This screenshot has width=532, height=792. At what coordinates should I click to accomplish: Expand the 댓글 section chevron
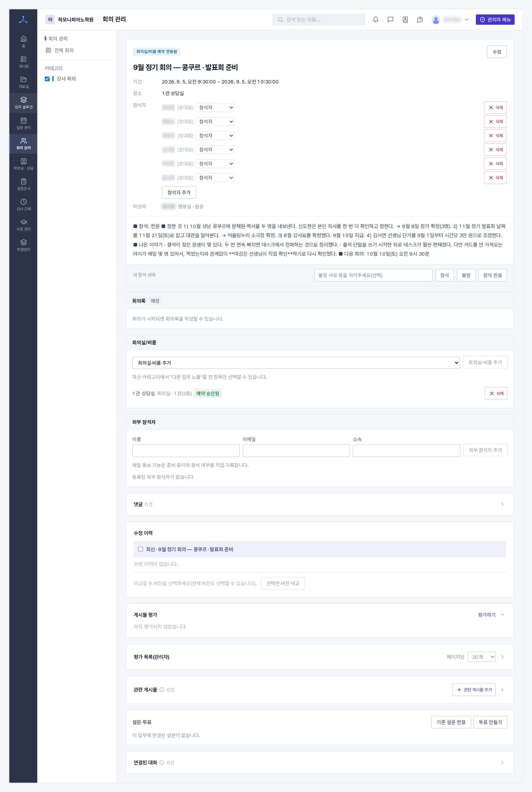coord(502,504)
